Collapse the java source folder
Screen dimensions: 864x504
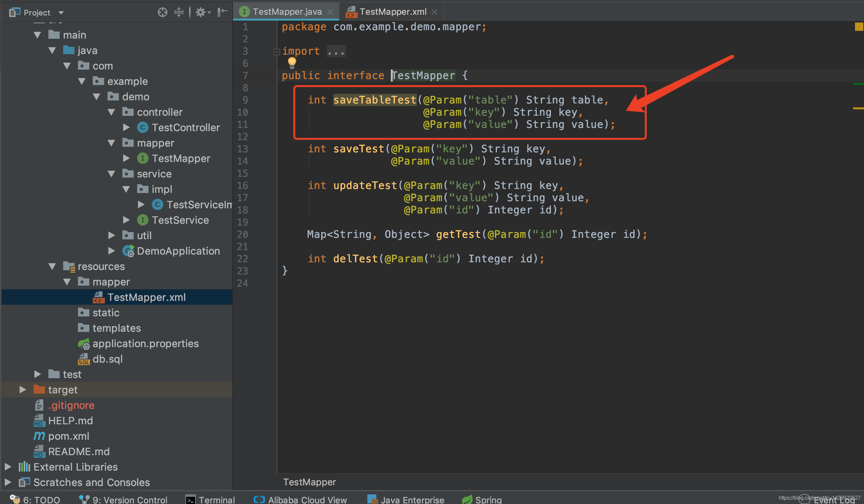(x=52, y=50)
